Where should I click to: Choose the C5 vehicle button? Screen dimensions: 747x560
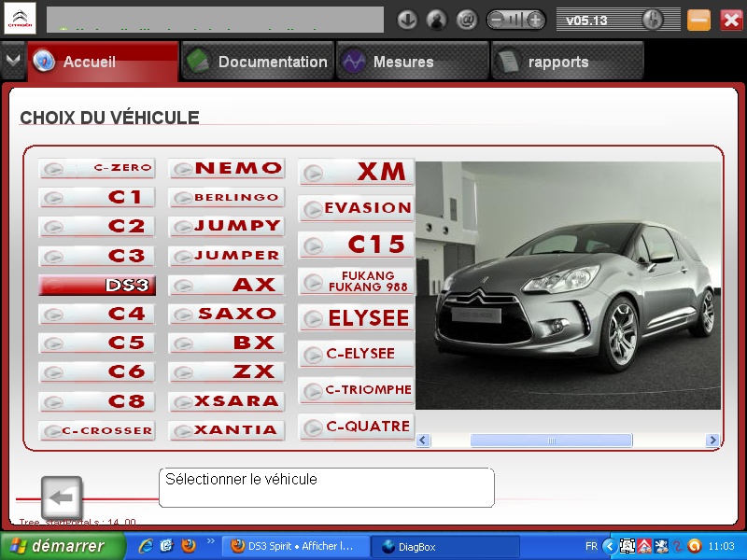pos(97,343)
